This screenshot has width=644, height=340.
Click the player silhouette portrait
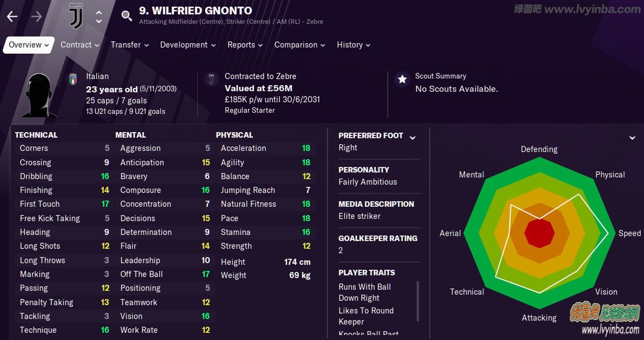coord(39,95)
